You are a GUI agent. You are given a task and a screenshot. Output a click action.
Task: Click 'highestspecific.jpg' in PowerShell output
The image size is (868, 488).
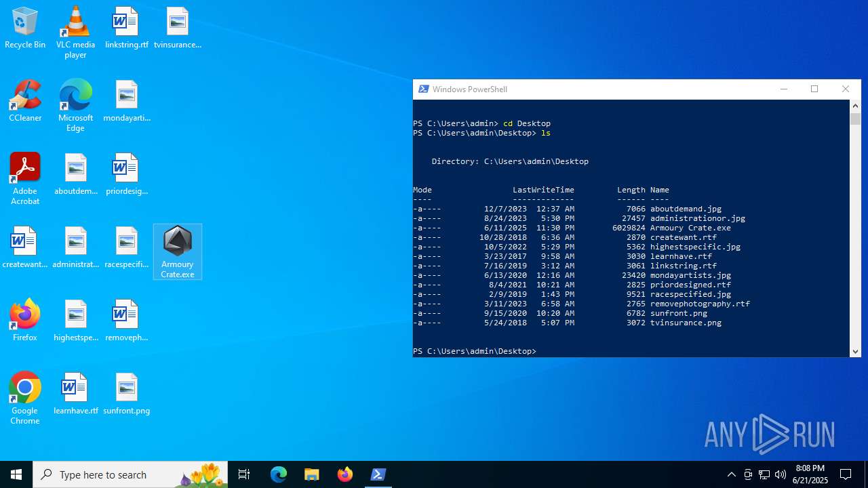click(695, 247)
